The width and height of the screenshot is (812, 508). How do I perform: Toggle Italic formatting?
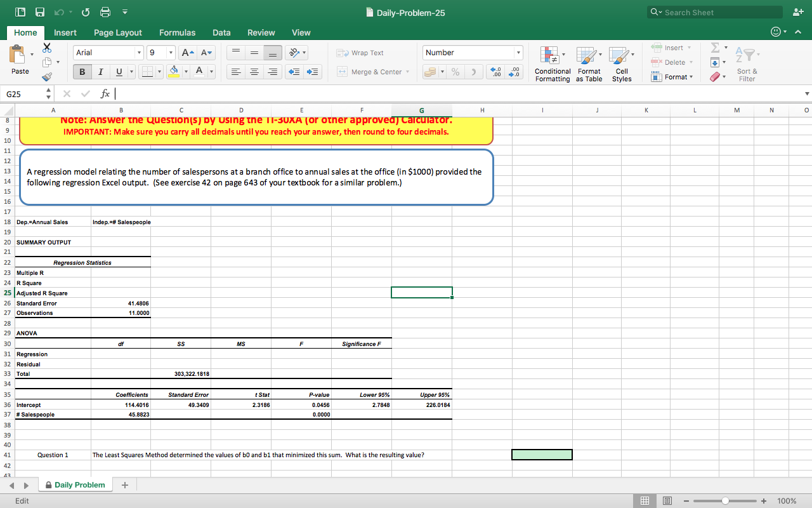pyautogui.click(x=100, y=72)
